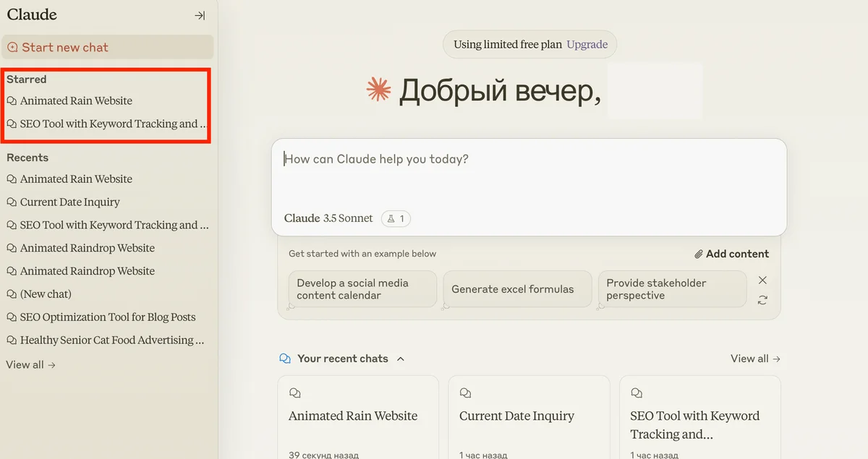Open the Animated Rain Website chat card
Screen dimensions: 868x459
(358, 416)
